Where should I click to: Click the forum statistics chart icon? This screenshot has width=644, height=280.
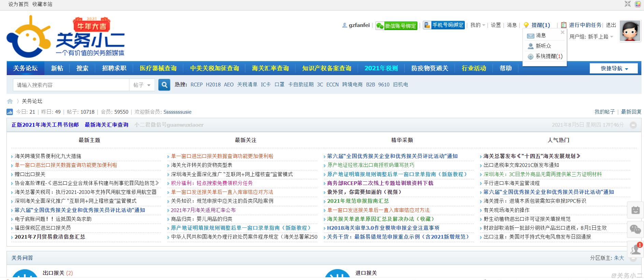[x=10, y=112]
